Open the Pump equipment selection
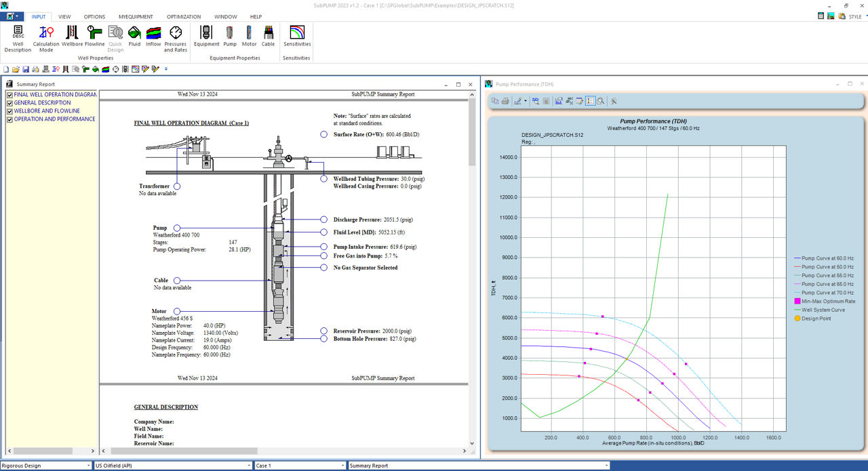Image resolution: width=868 pixels, height=471 pixels. click(x=230, y=36)
